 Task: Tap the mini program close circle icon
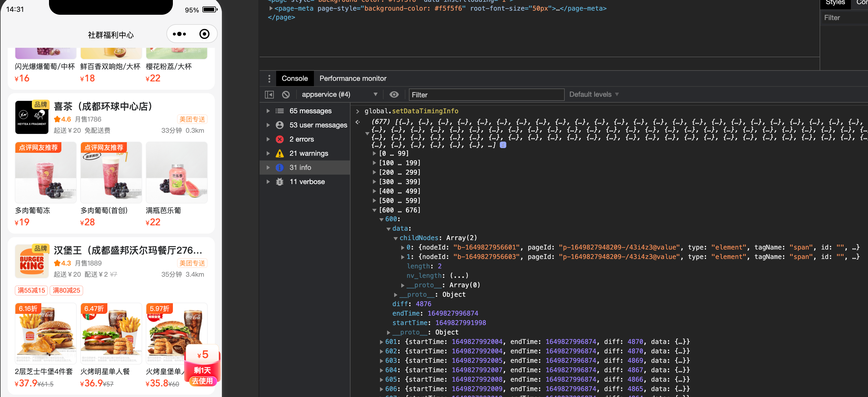[x=204, y=34]
